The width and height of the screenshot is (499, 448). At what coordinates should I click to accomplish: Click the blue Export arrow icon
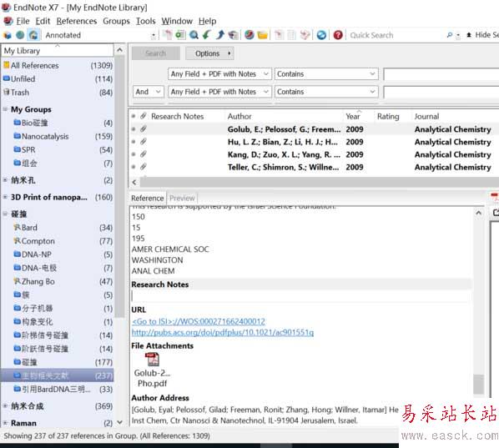220,35
